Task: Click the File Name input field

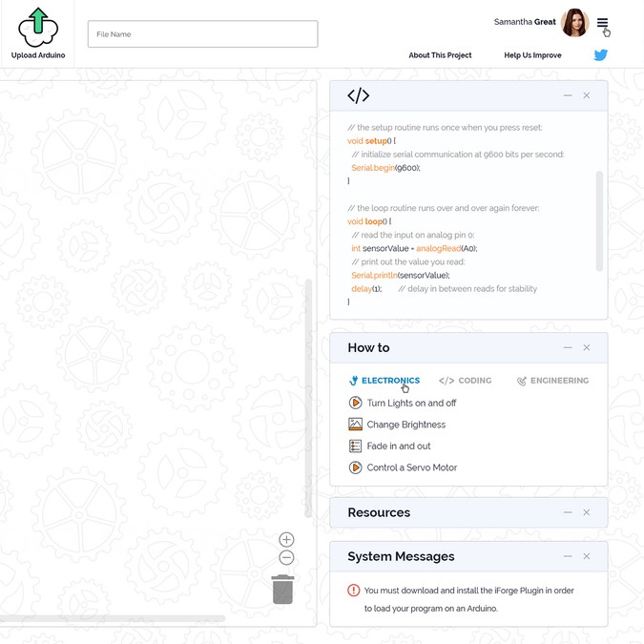Action: tap(202, 34)
